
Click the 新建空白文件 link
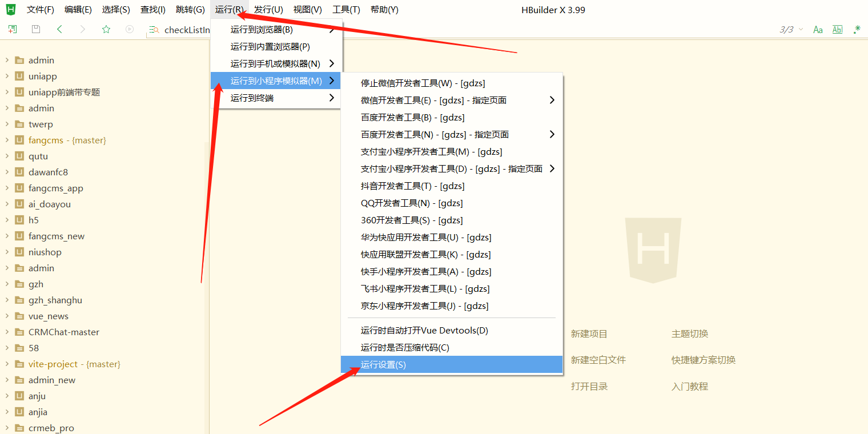coord(598,360)
